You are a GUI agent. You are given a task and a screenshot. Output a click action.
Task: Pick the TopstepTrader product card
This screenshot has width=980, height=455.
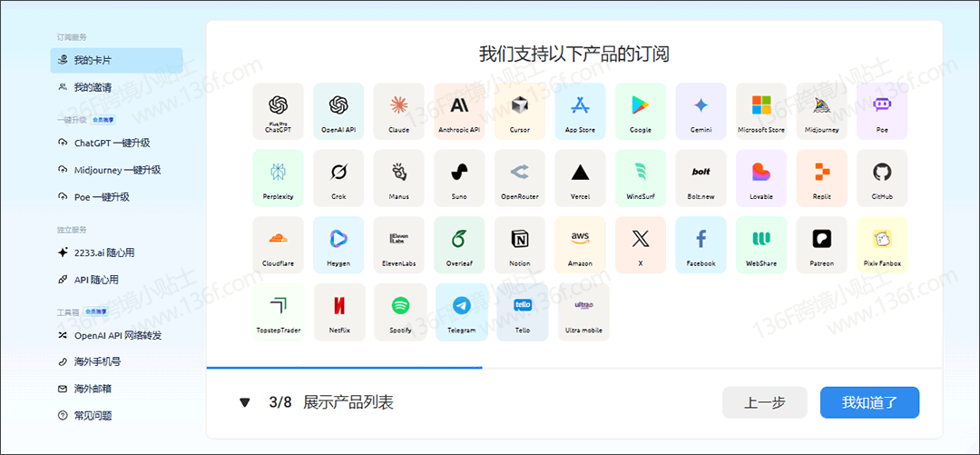coord(279,312)
